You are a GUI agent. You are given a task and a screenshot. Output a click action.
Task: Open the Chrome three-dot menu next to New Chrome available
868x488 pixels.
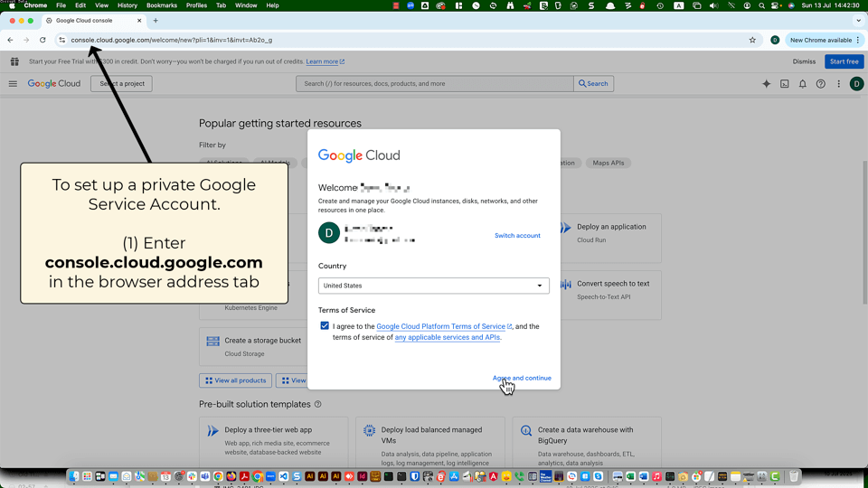(x=858, y=40)
